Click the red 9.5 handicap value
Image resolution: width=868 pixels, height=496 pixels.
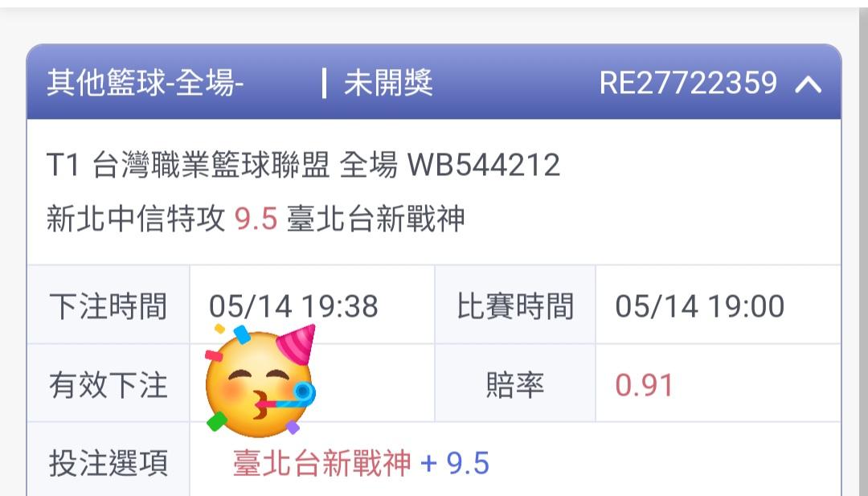[x=256, y=218]
